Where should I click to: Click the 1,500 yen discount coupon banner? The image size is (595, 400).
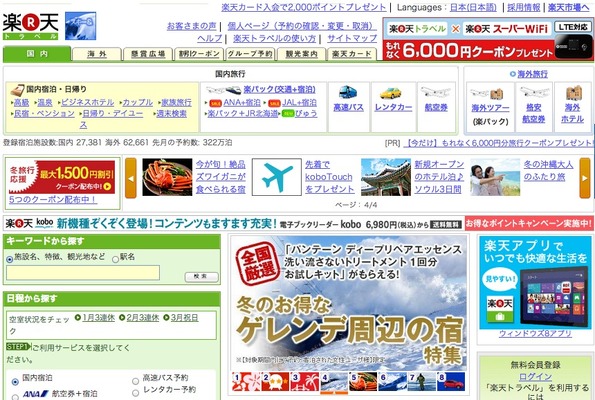tap(62, 177)
